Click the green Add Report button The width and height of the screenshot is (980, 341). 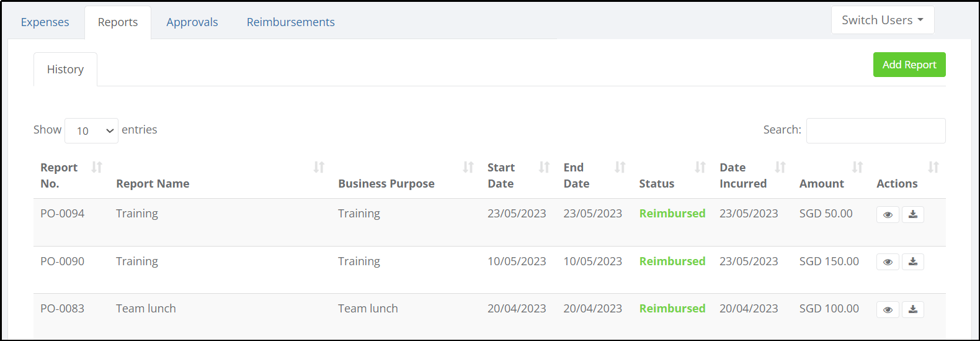(909, 65)
